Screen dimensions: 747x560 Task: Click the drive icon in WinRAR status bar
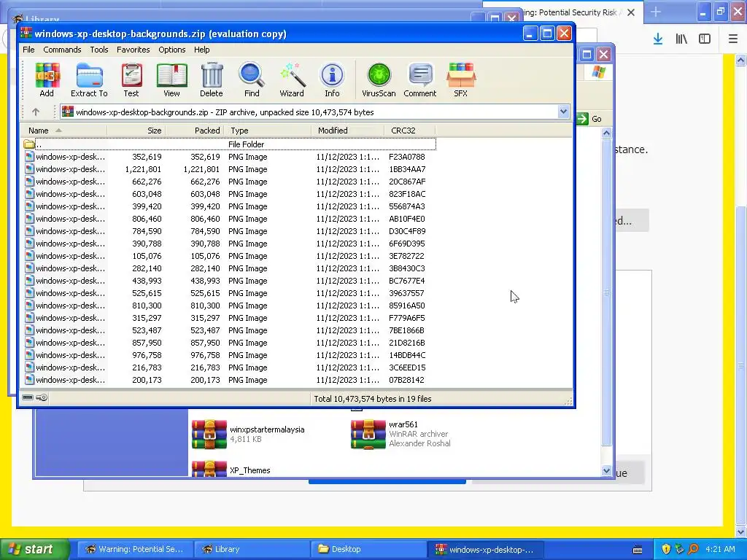coord(28,397)
